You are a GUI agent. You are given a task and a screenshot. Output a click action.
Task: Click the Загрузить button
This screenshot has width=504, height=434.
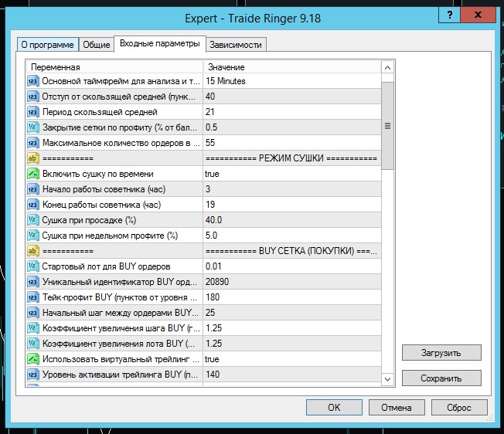[x=441, y=353]
